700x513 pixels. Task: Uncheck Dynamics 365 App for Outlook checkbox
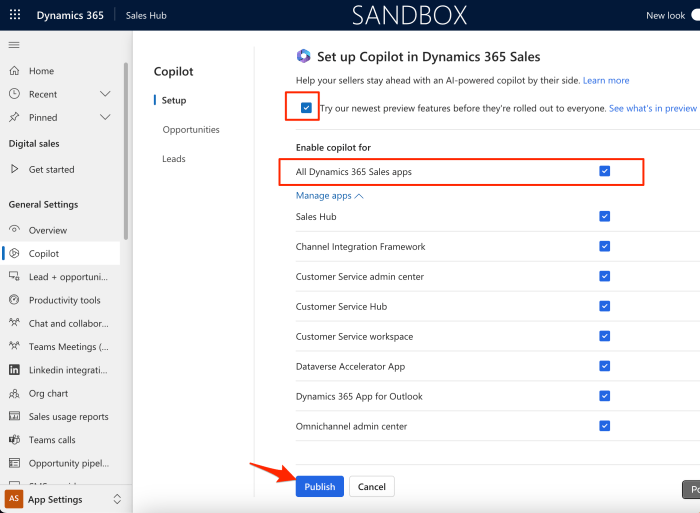point(604,396)
